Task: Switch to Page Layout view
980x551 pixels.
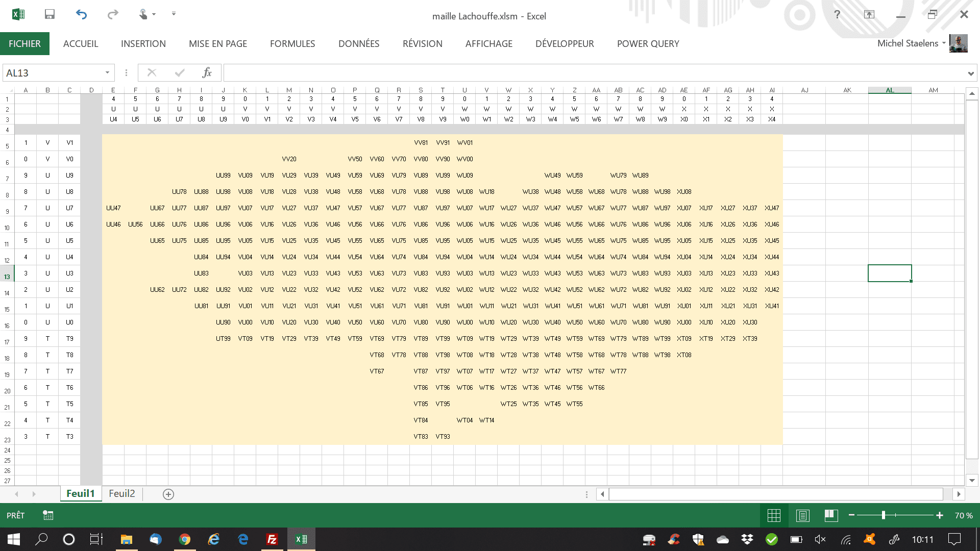Action: (x=803, y=515)
